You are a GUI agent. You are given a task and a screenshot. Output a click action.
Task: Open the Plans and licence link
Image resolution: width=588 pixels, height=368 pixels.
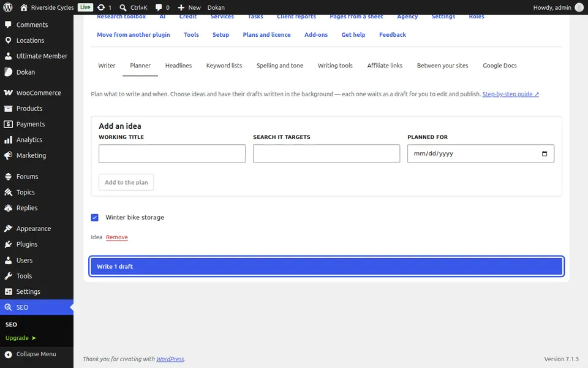266,34
